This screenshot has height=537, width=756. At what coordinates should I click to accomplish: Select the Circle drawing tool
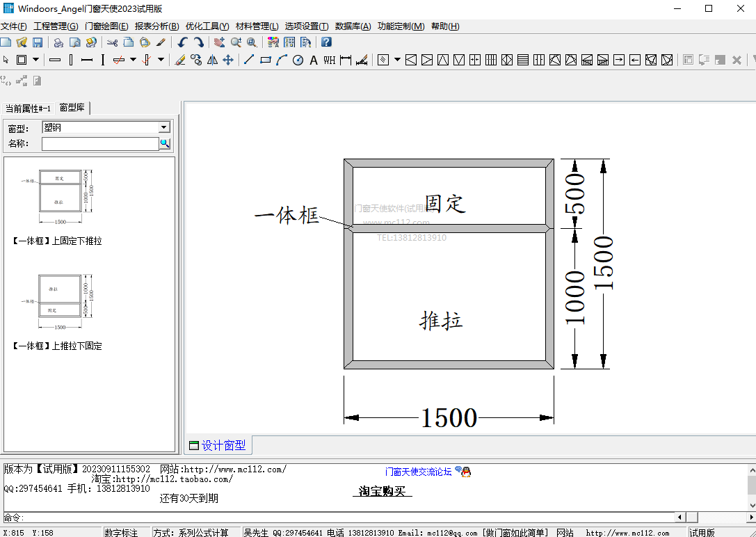(298, 60)
